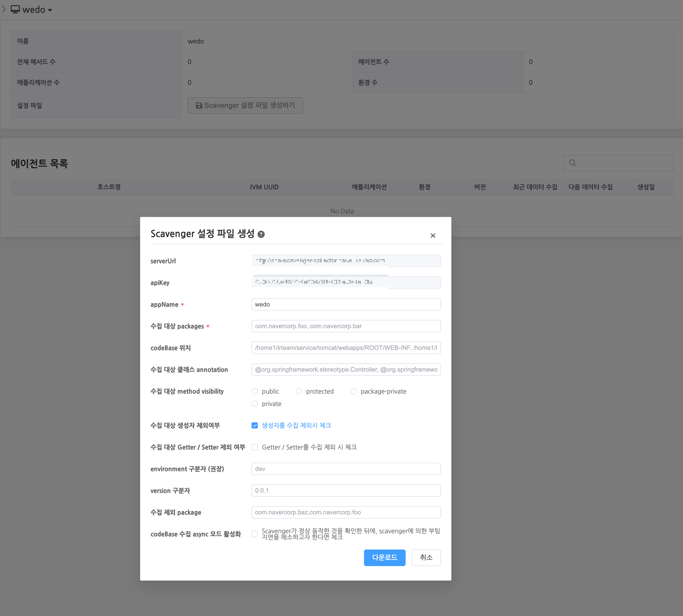This screenshot has width=683, height=616.
Task: Expand the left sidebar chevron
Action: tap(4, 10)
